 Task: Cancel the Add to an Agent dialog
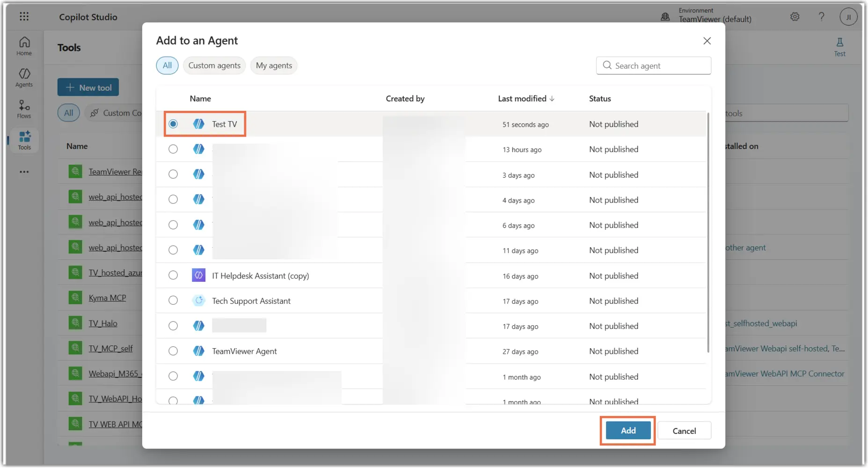click(x=684, y=431)
